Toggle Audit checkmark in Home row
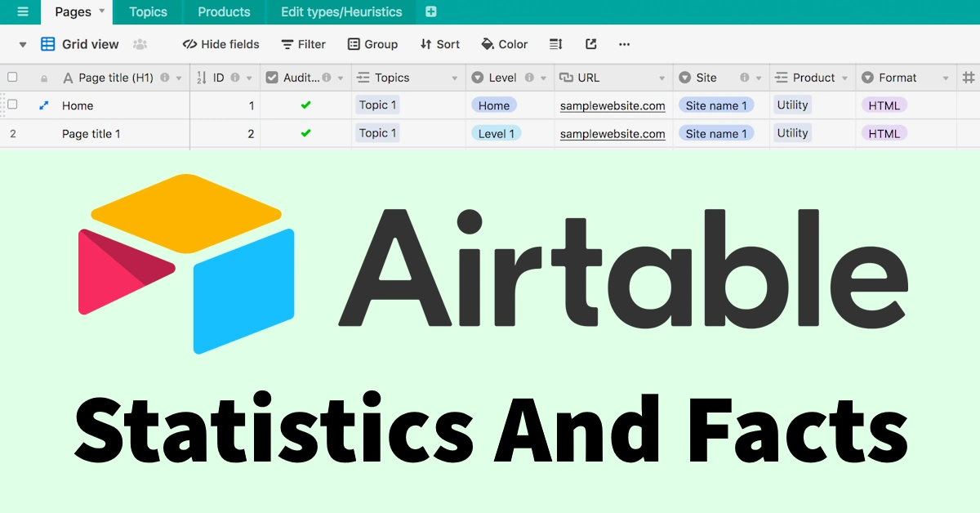Image resolution: width=980 pixels, height=513 pixels. [x=305, y=105]
